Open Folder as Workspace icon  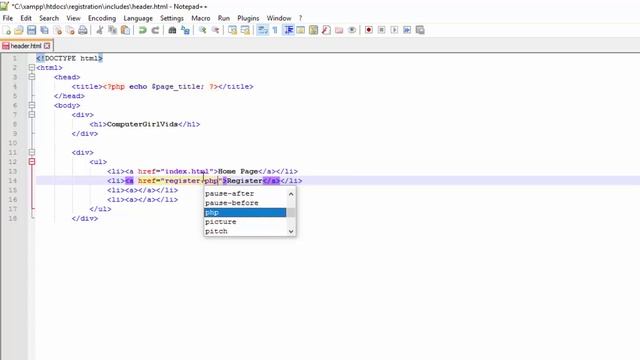point(339,30)
